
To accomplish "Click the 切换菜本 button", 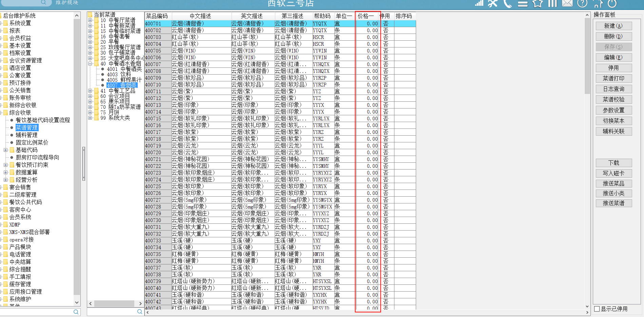I will pos(613,121).
